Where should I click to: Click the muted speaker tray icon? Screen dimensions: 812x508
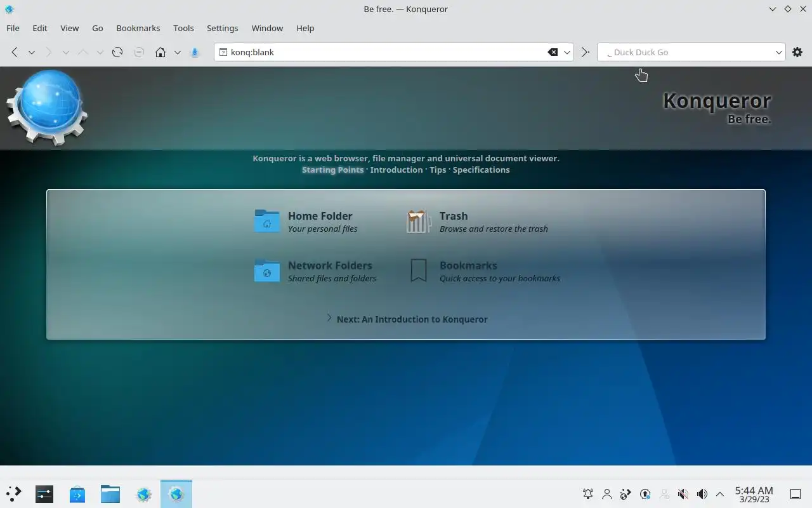click(683, 493)
